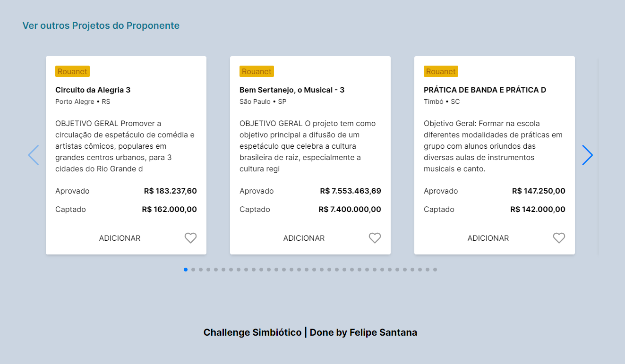This screenshot has height=364, width=625.
Task: Toggle the heart icon on the rightmost card
Action: click(x=559, y=238)
